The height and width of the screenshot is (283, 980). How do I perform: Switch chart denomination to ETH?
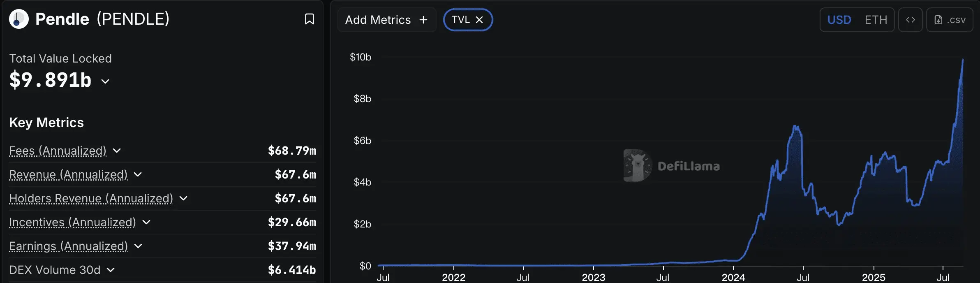(x=876, y=20)
